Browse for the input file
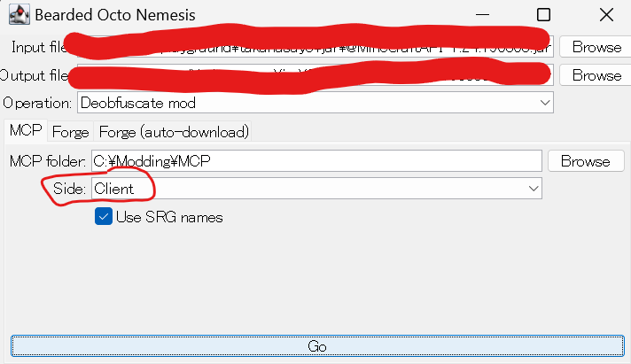 pyautogui.click(x=596, y=47)
